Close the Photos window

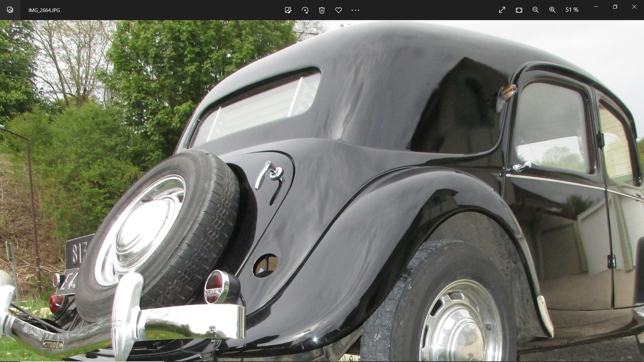[634, 7]
